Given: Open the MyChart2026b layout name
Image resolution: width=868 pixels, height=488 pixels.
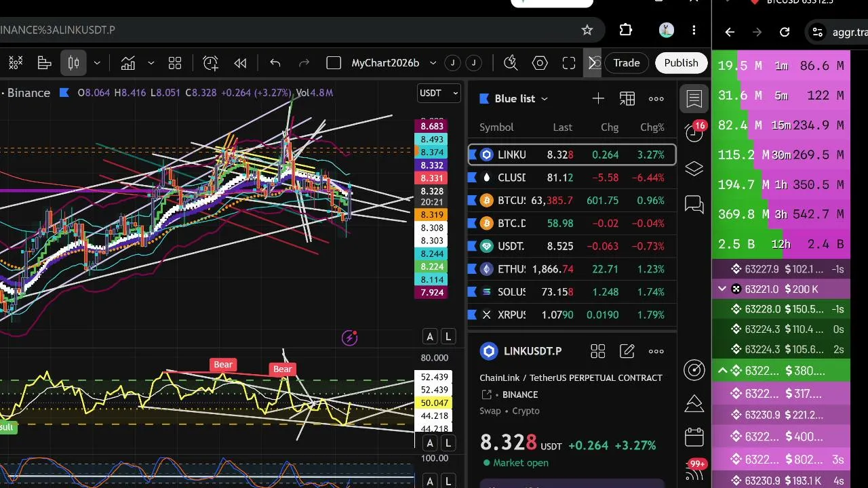Looking at the screenshot, I should coord(385,63).
